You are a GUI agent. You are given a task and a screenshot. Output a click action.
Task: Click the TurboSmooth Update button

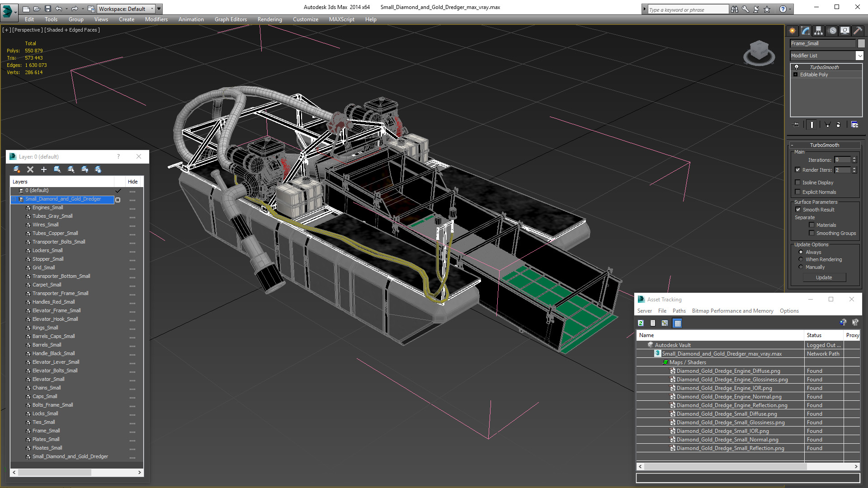(x=824, y=277)
